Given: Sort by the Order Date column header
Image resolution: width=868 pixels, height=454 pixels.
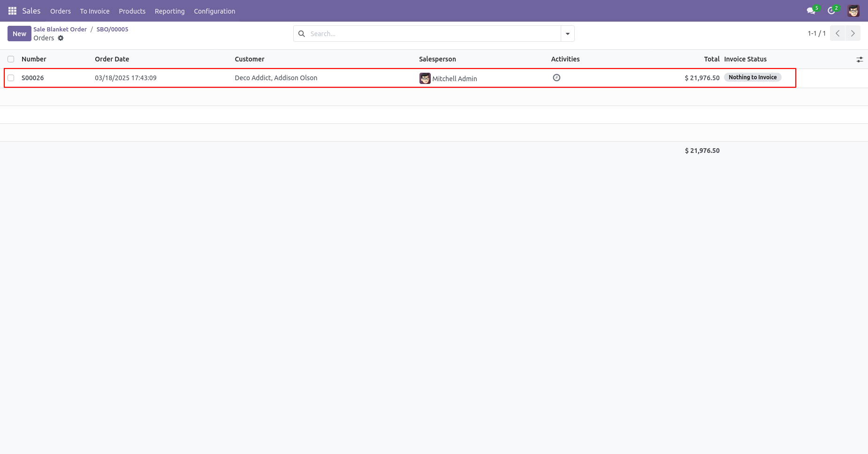Looking at the screenshot, I should click(x=112, y=59).
